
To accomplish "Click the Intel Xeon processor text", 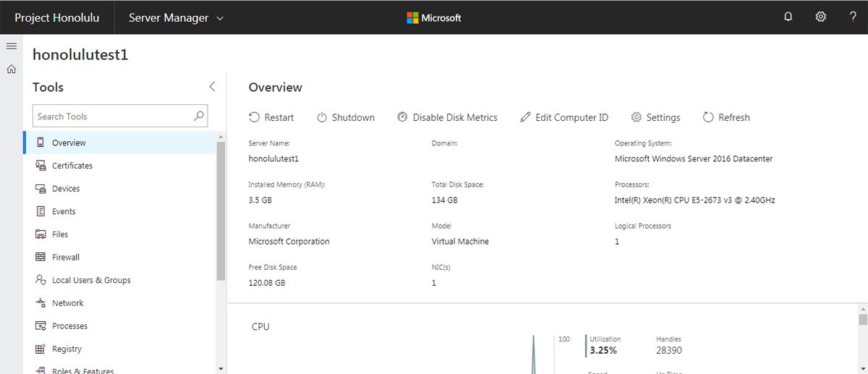I will coord(695,200).
